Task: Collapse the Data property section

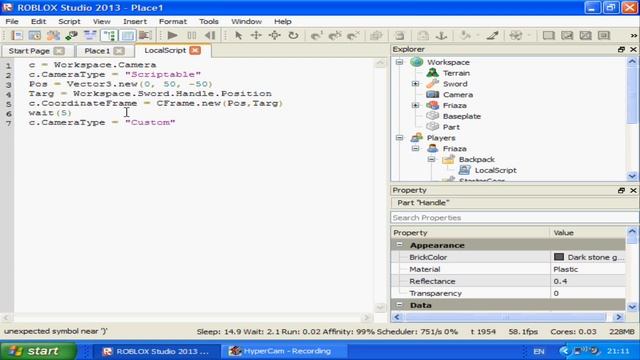Action: (x=399, y=305)
